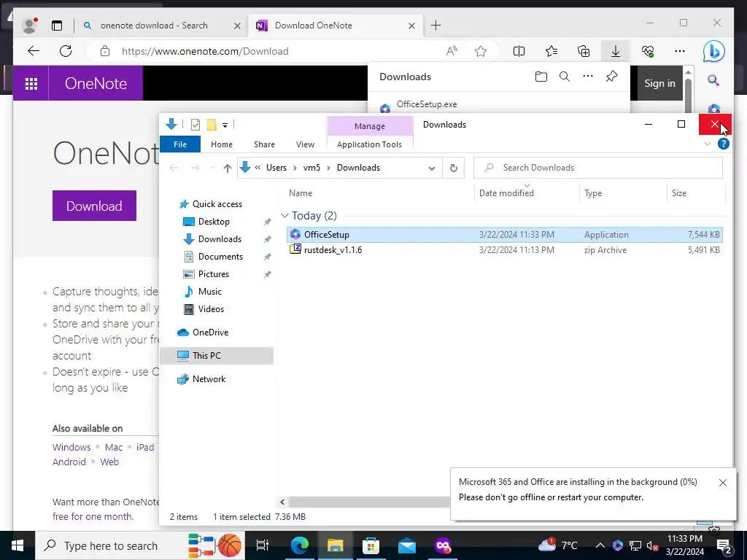This screenshot has height=560, width=747.
Task: Click the Search Downloads field
Action: click(598, 168)
